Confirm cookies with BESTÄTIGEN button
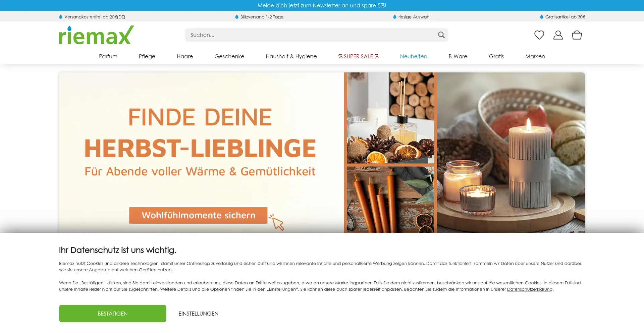 coord(113,314)
